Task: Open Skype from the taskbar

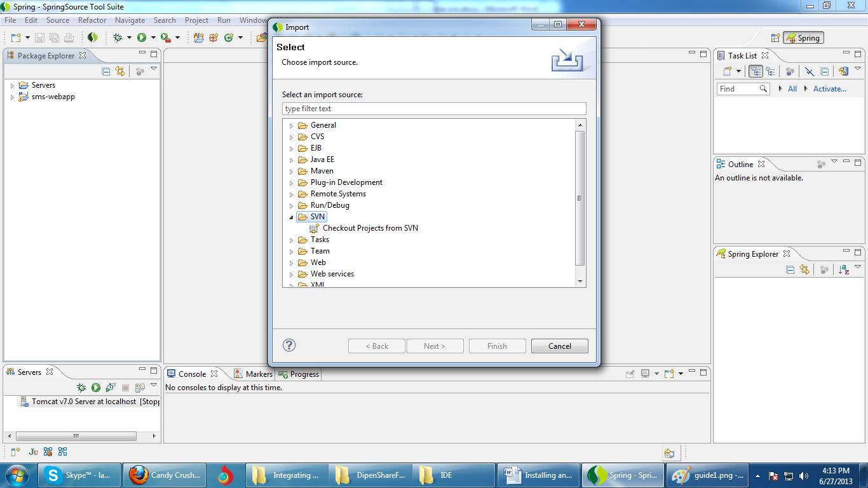Action: coord(79,475)
